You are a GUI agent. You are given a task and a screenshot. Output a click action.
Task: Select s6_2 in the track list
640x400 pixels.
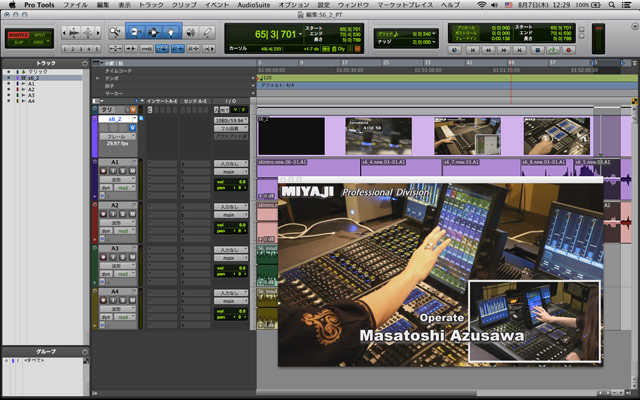[x=33, y=78]
